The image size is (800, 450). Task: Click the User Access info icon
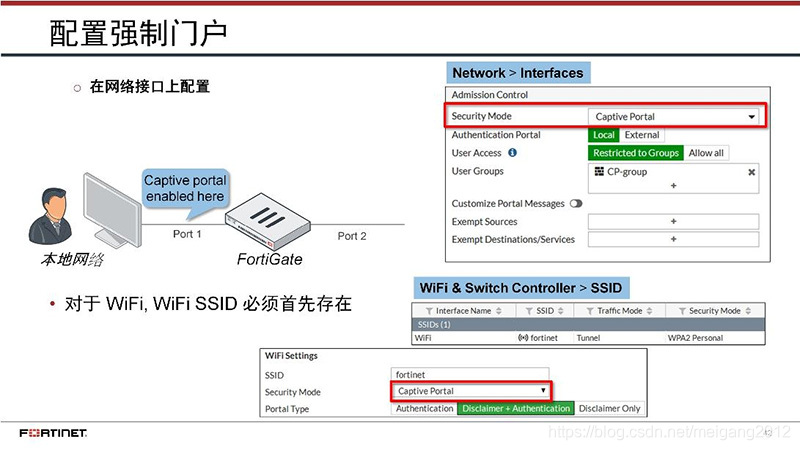coord(512,152)
